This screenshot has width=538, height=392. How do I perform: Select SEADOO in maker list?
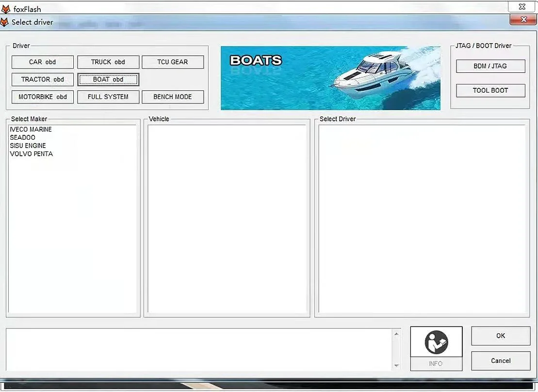tap(23, 138)
